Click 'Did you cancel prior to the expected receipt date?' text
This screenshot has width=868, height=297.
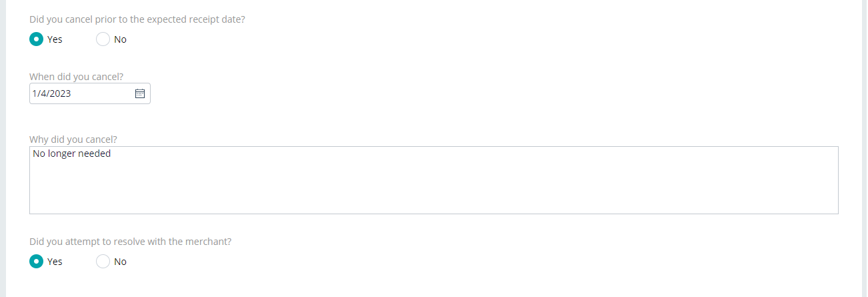pyautogui.click(x=137, y=19)
